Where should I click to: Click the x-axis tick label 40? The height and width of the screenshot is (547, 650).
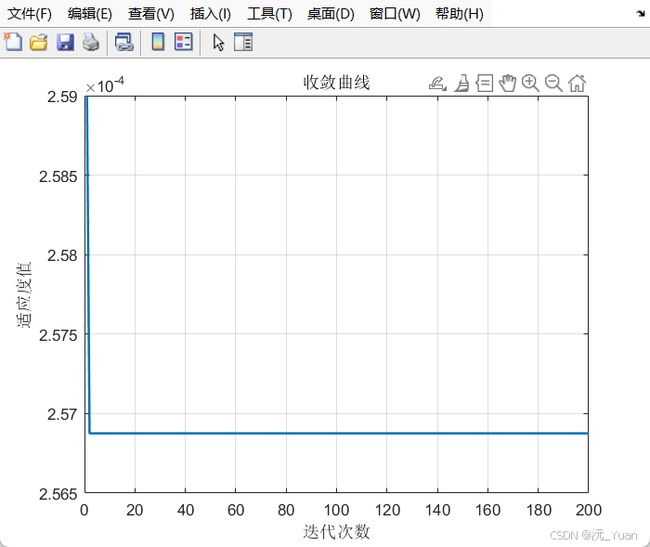tap(185, 510)
